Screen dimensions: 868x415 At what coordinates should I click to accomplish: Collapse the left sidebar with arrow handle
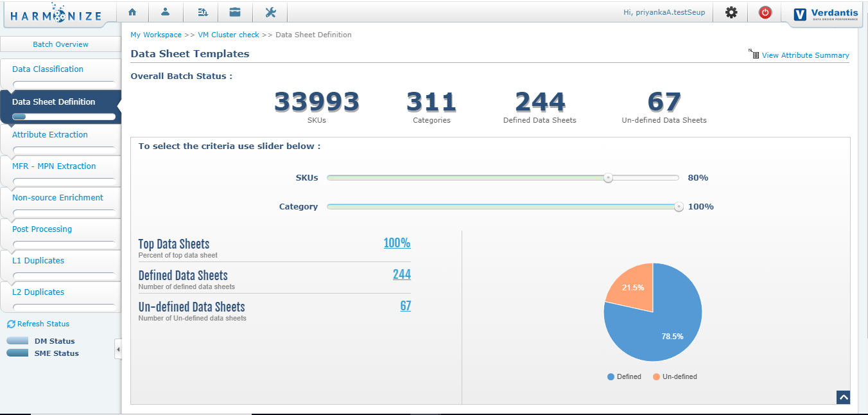tap(118, 349)
